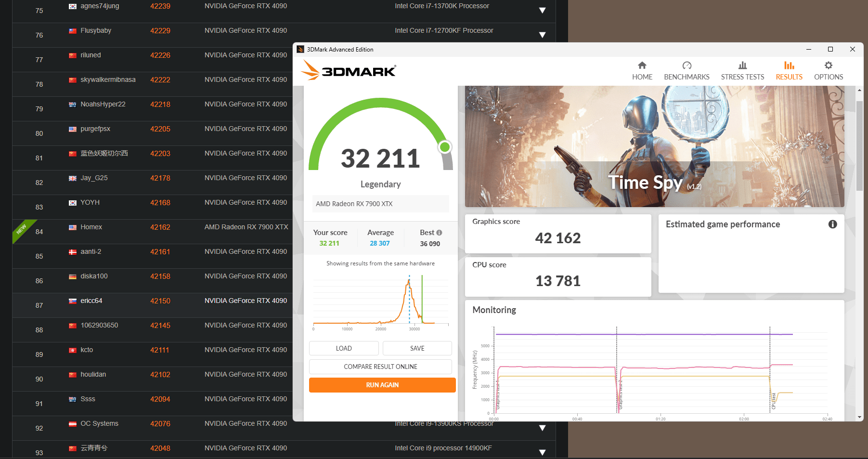
Task: Click AMD Radeon RX 7900 XTX in the Homex row
Action: 246,227
